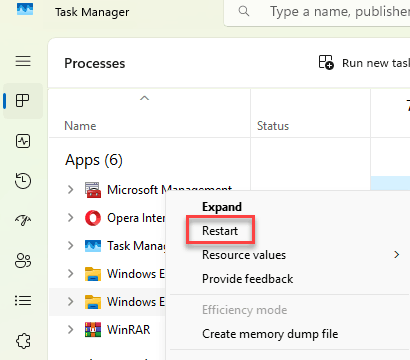This screenshot has width=410, height=360.
Task: Open the Startup apps sidebar icon
Action: click(x=23, y=220)
